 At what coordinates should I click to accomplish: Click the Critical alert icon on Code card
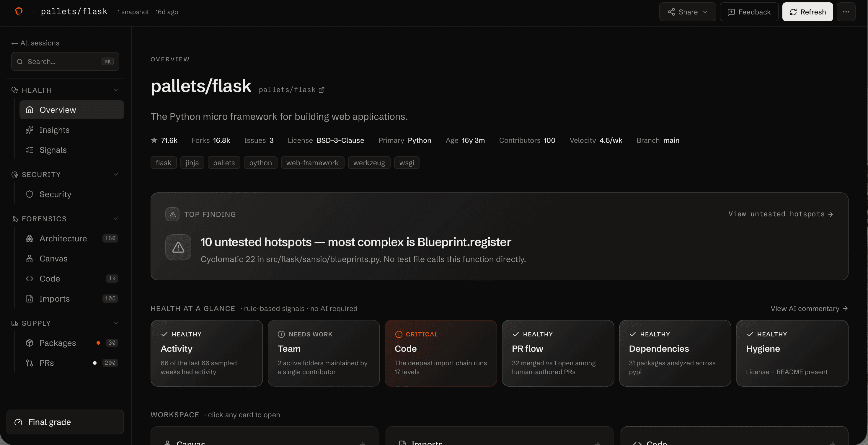pyautogui.click(x=399, y=334)
